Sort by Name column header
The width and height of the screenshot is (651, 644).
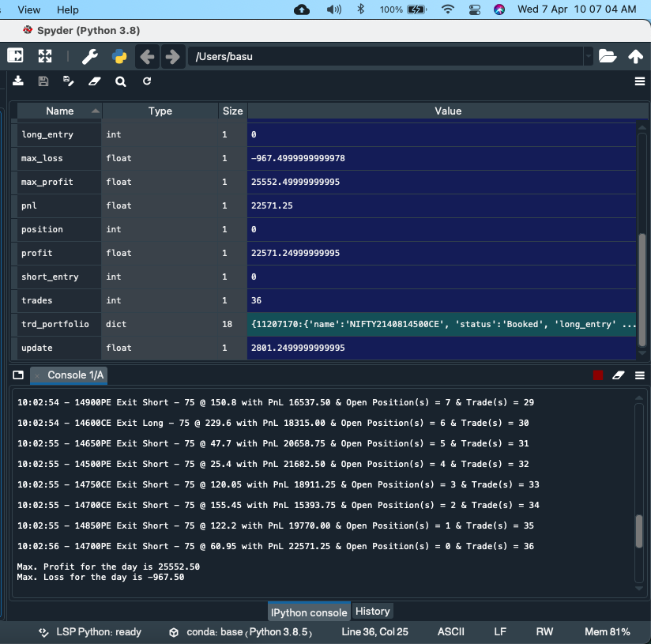60,111
